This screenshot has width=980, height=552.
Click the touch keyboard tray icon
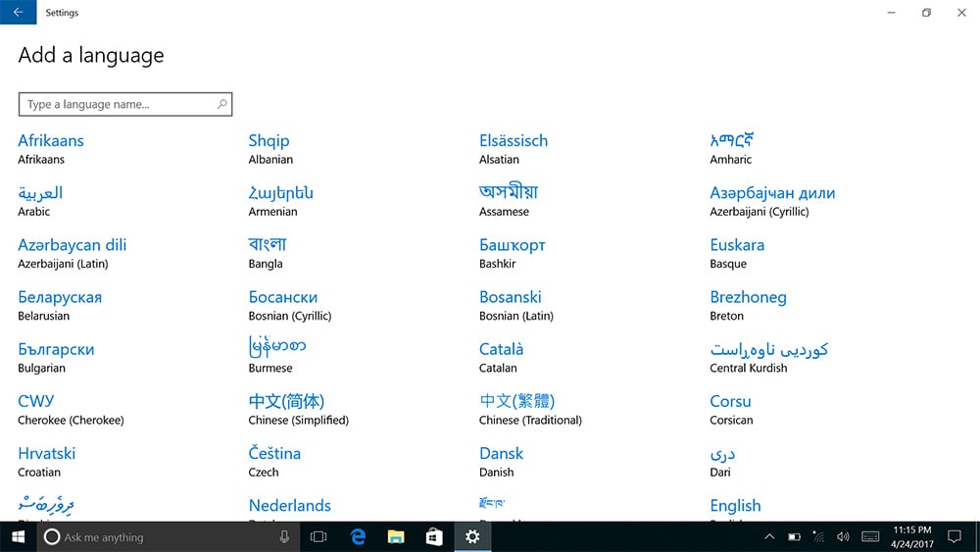[x=869, y=536]
